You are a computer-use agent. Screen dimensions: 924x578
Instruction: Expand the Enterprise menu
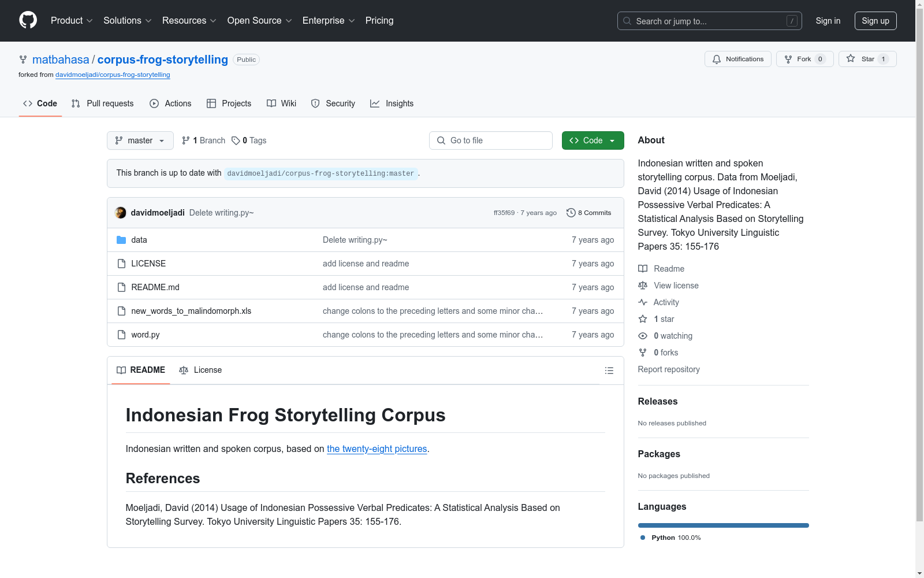point(329,21)
